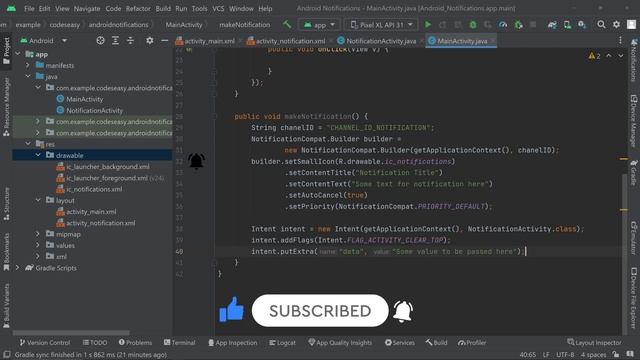Click Sync Project with Gradle Files icon
This screenshot has width=640, height=360.
[x=552, y=24]
